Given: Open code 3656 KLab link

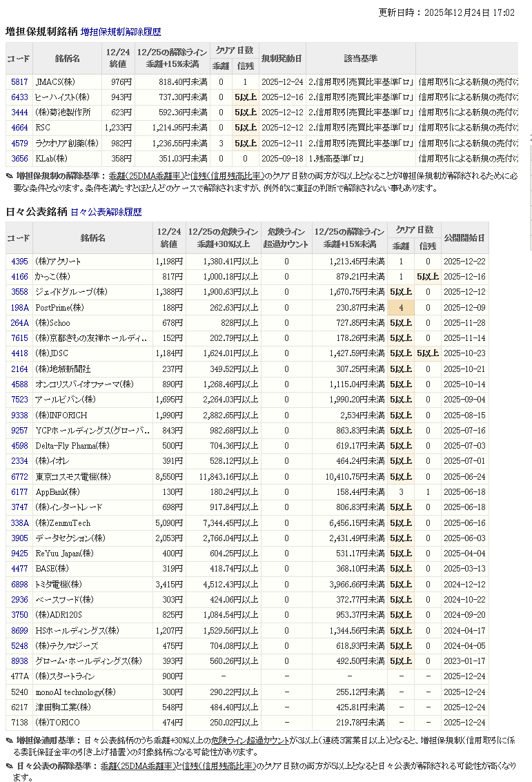Looking at the screenshot, I should pos(19,158).
